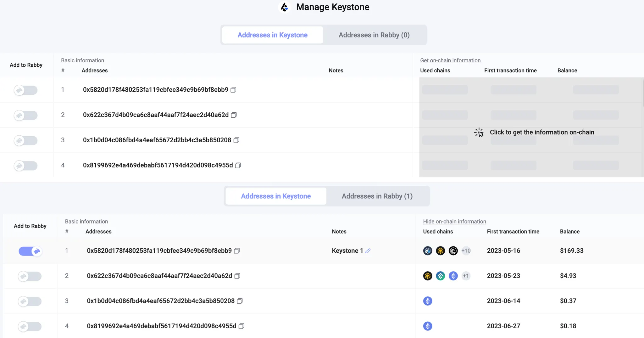Disable the active Add to Rabby toggle

[x=30, y=251]
